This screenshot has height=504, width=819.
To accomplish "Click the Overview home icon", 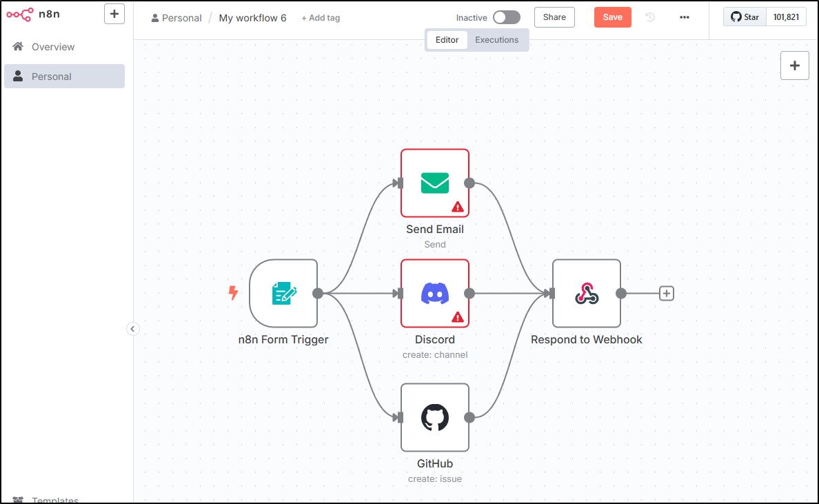I will (x=18, y=46).
